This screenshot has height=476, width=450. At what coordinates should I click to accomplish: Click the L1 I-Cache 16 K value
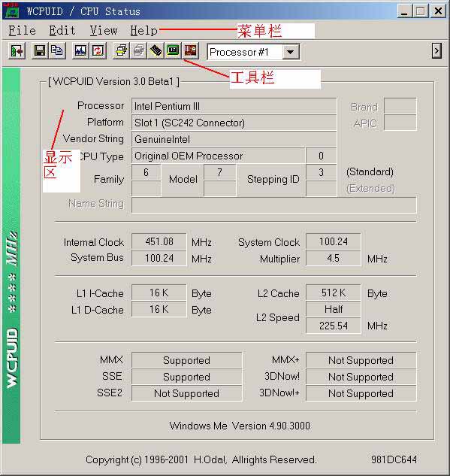(159, 293)
